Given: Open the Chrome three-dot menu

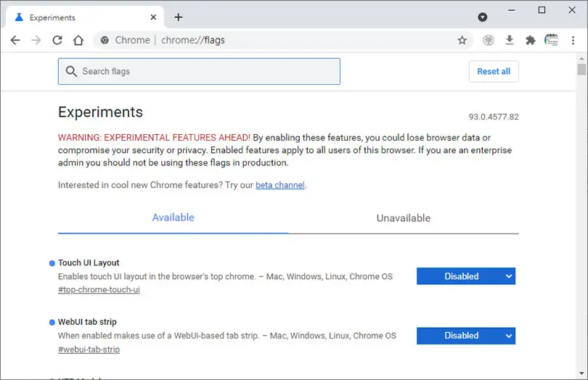Looking at the screenshot, I should (573, 40).
